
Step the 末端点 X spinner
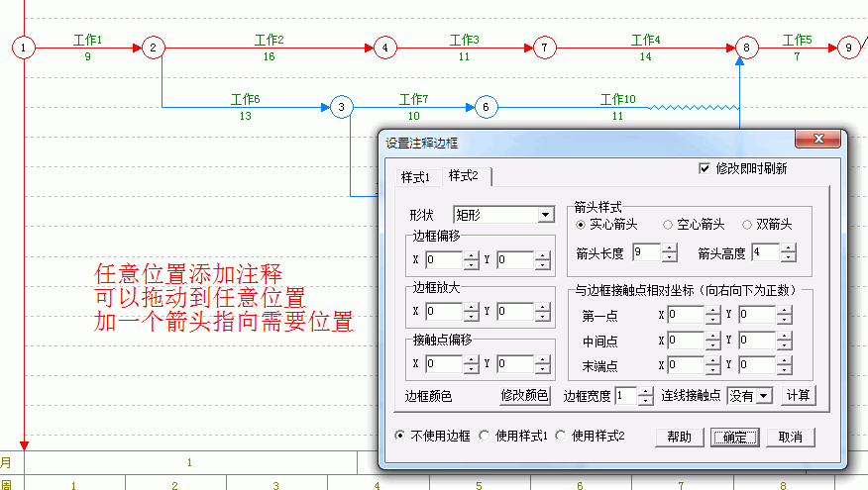[712, 365]
